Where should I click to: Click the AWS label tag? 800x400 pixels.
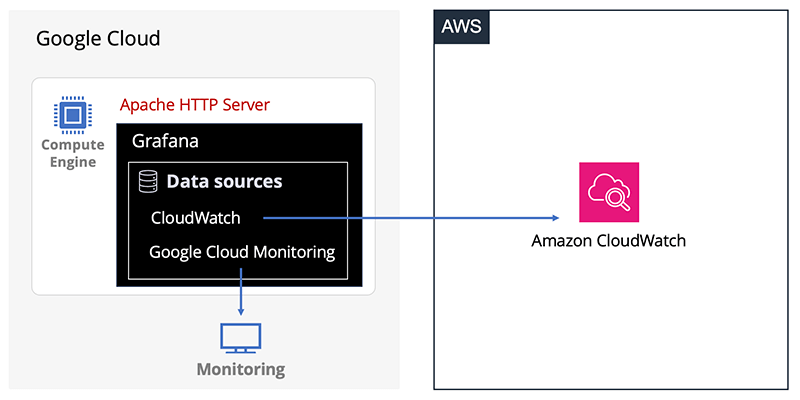[x=462, y=26]
